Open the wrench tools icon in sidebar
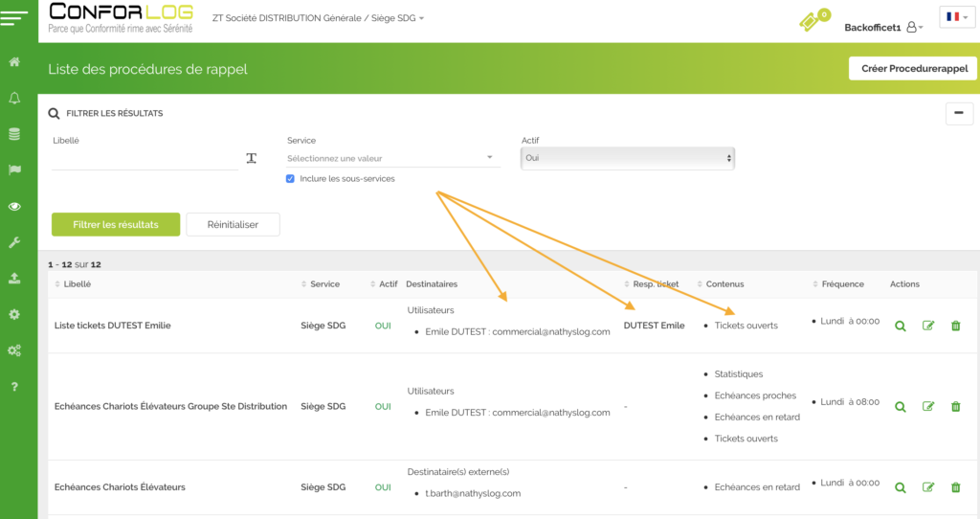The width and height of the screenshot is (980, 519). click(x=14, y=242)
